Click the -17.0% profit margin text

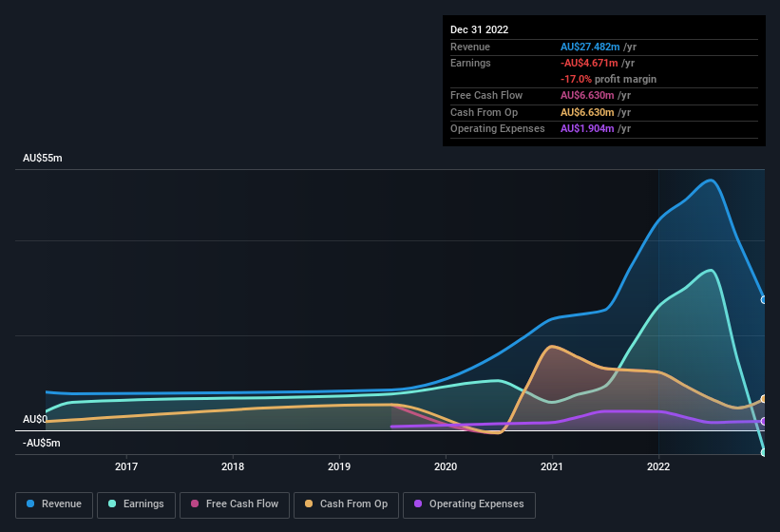(x=608, y=79)
